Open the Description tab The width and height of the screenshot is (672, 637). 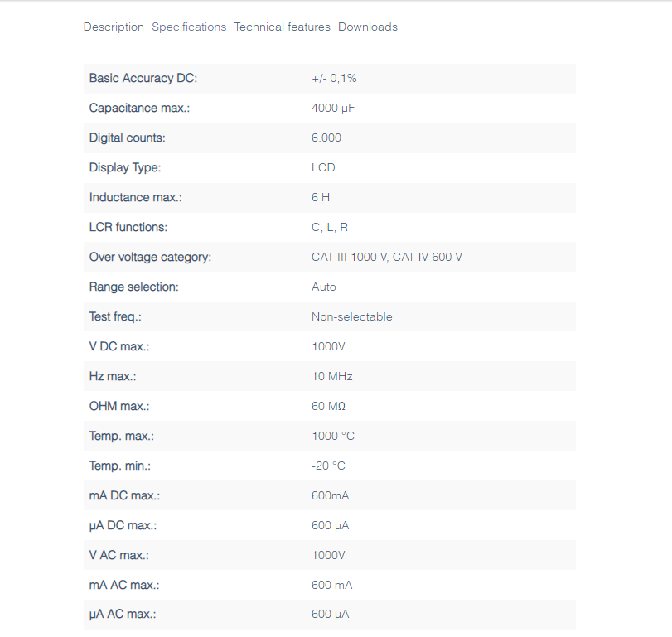pos(114,27)
